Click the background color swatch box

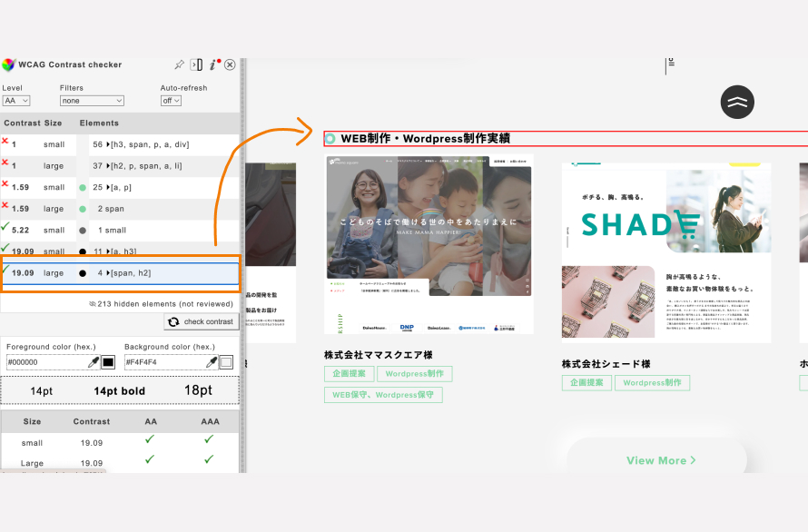[x=226, y=362]
